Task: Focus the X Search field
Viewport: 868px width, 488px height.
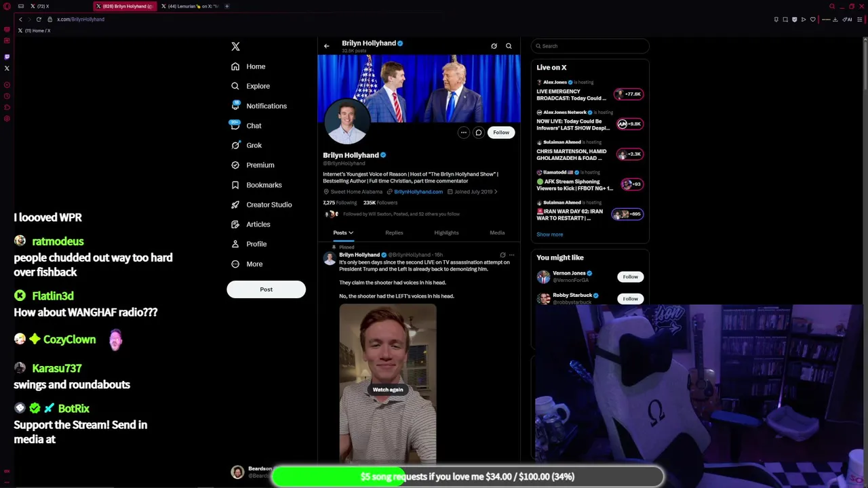Action: pyautogui.click(x=590, y=46)
